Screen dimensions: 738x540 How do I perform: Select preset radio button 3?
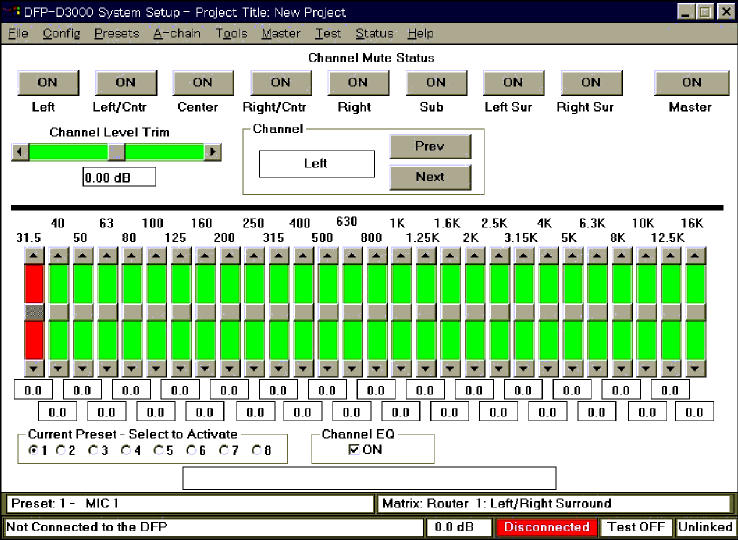(x=94, y=451)
